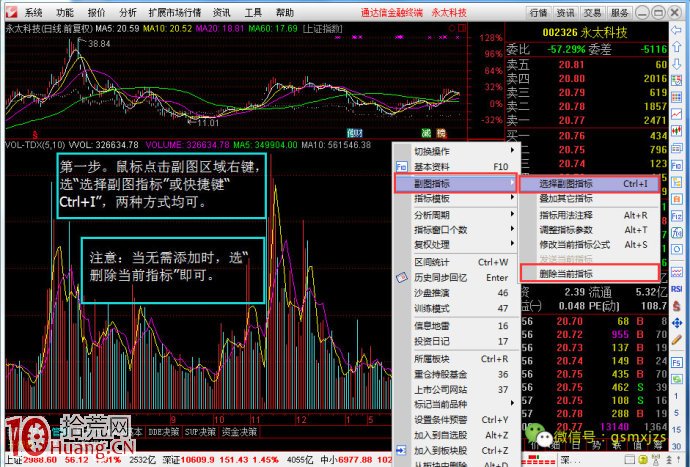Click the red app logo icon top-left
This screenshot has height=467, width=690.
click(x=11, y=12)
